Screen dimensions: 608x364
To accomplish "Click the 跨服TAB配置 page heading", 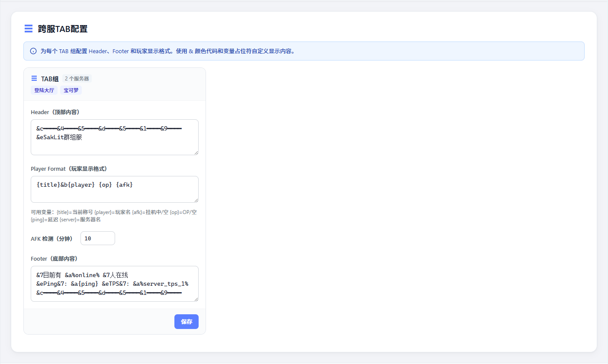I will pyautogui.click(x=63, y=29).
